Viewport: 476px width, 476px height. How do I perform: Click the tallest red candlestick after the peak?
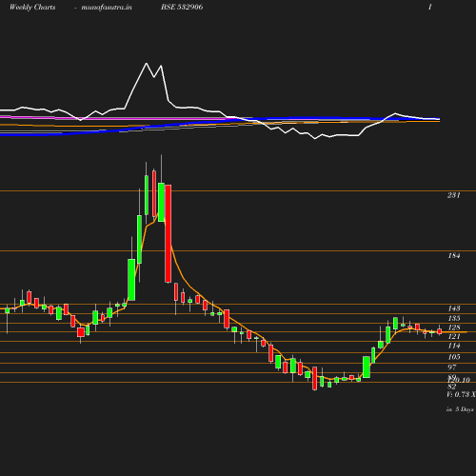point(169,233)
